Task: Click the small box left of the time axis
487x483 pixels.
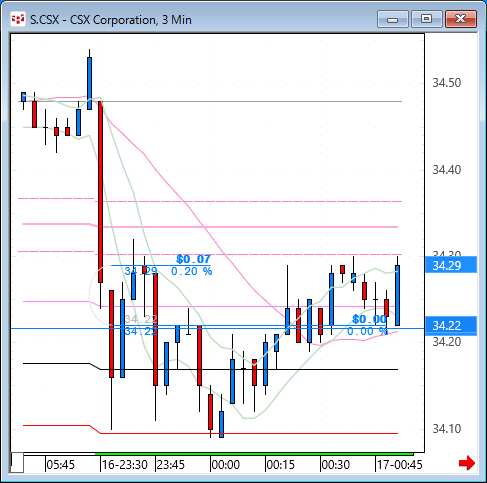Action: 18,462
